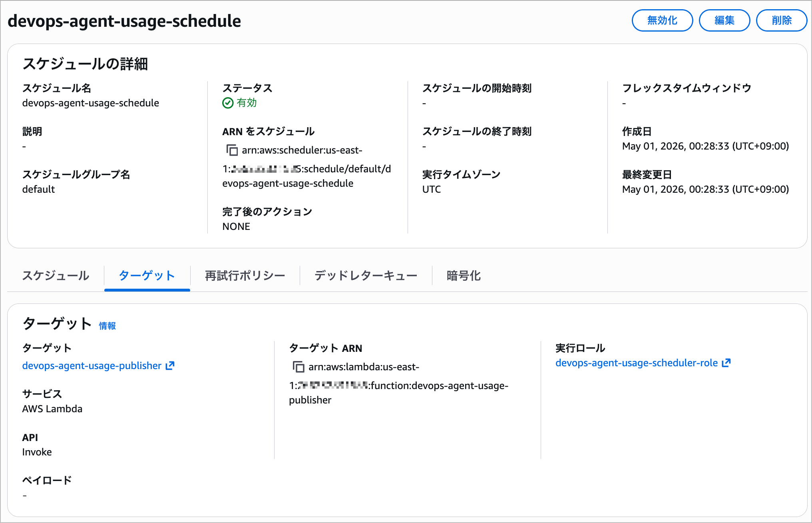
Task: Open the 再試行ポリシー tab
Action: [x=245, y=275]
